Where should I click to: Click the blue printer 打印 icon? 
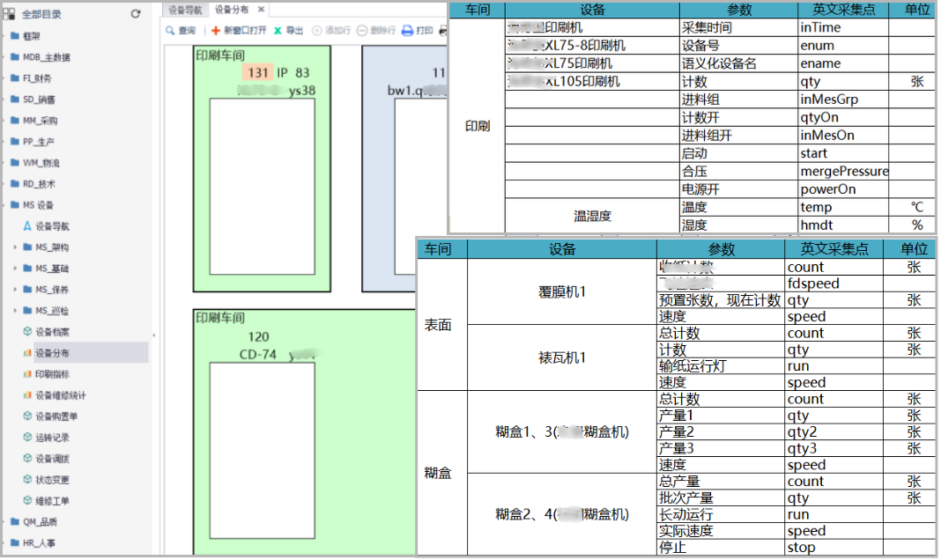tap(407, 31)
